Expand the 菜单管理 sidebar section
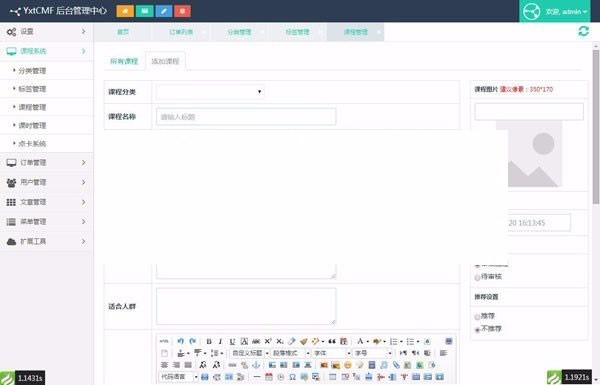 click(46, 222)
